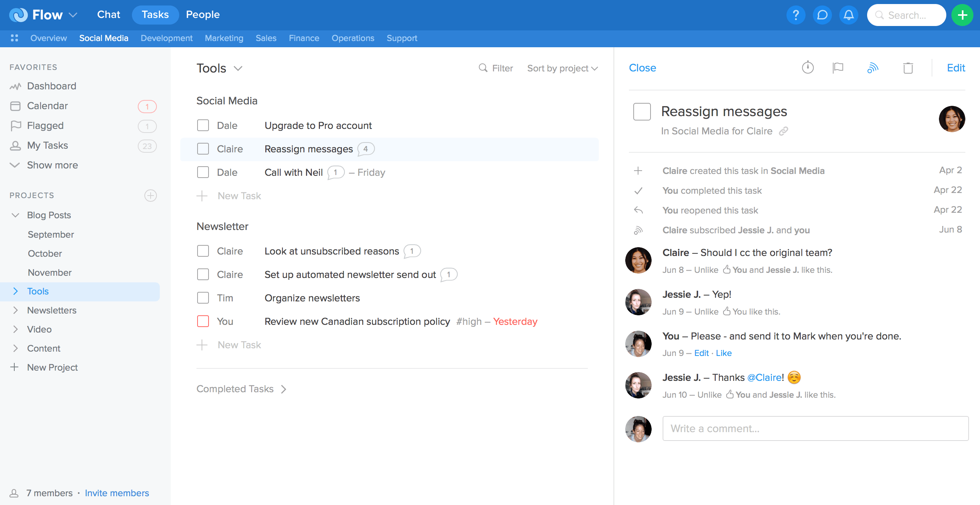Open the Marketing team tab

224,38
